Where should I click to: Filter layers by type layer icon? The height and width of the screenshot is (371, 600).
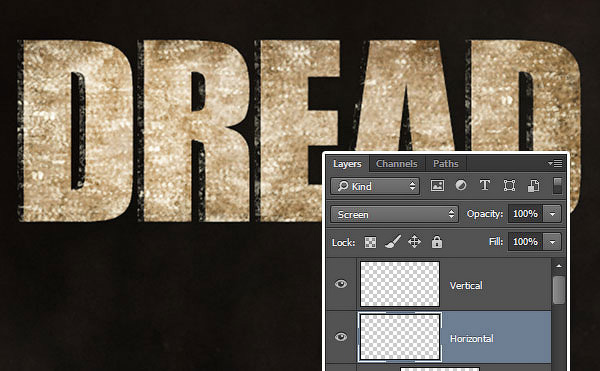tap(485, 186)
